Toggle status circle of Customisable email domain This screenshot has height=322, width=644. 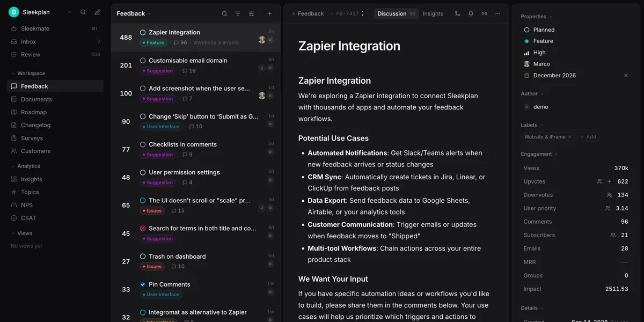coord(143,61)
